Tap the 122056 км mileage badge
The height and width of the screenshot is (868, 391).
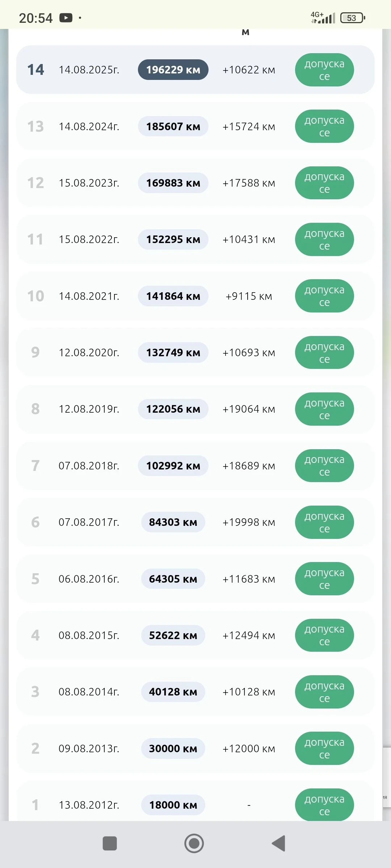point(173,409)
